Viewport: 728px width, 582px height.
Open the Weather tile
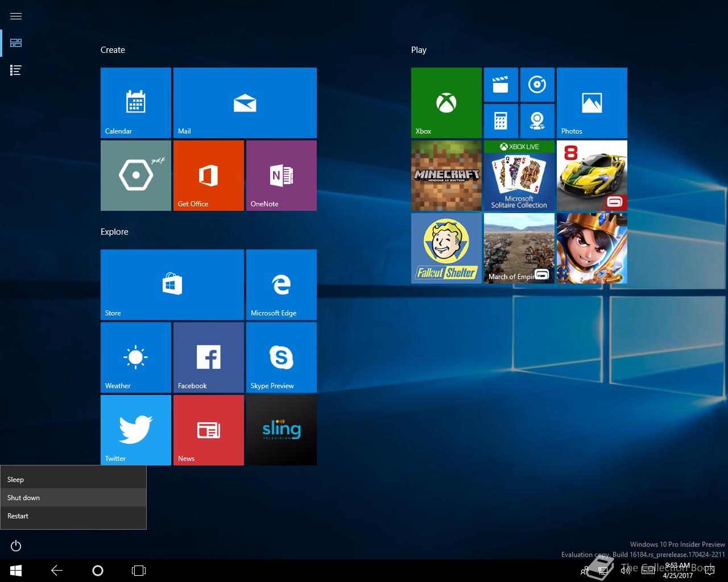point(136,357)
